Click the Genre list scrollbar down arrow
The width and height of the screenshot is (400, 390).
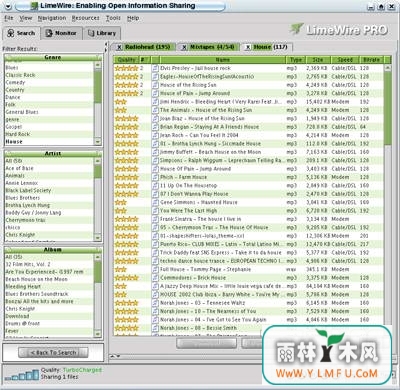click(x=98, y=142)
